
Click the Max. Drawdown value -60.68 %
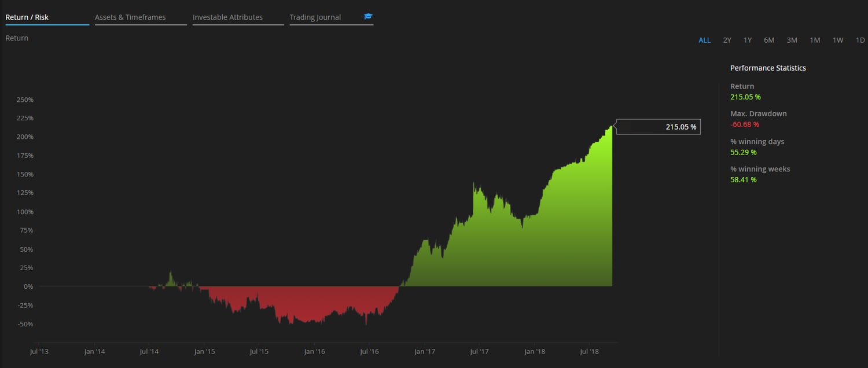[x=744, y=124]
